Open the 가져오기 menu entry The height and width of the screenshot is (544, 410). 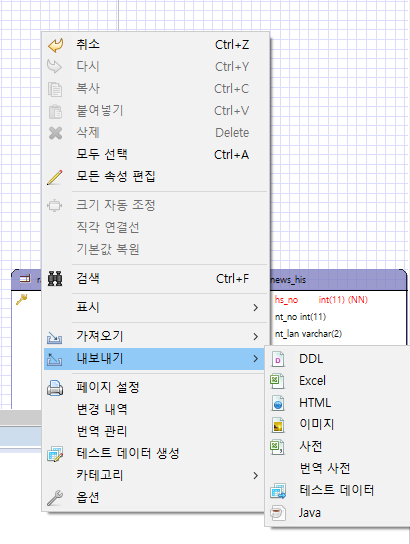[156, 336]
